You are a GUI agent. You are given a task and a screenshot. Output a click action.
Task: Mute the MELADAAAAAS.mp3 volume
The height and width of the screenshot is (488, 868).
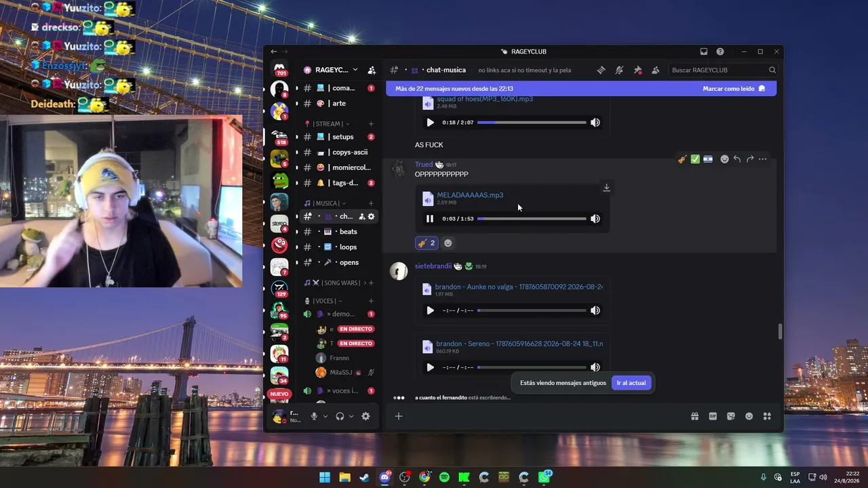(x=595, y=219)
